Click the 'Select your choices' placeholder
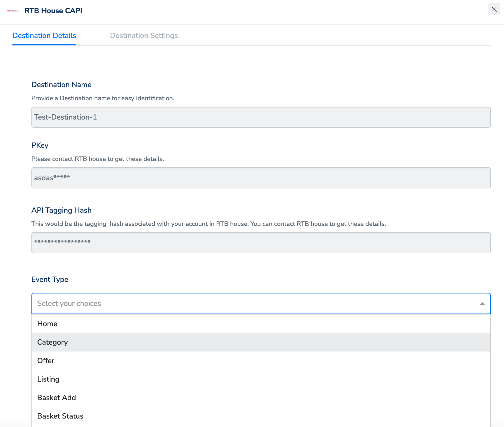504x427 pixels. pos(69,303)
